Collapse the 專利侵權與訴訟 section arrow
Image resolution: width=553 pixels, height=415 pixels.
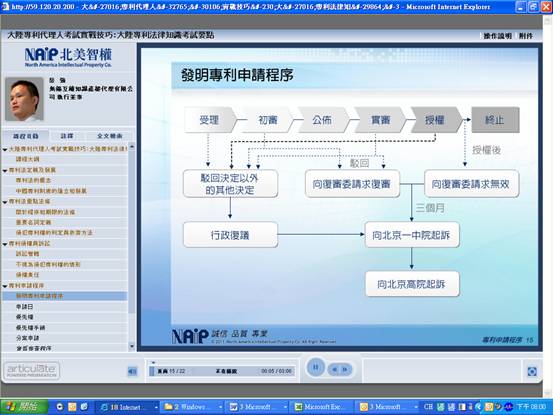click(x=5, y=244)
